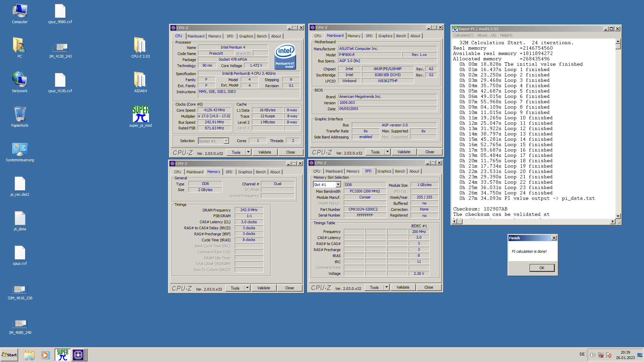Open the Bench tab in CPU window
644x362 pixels.
pos(262,36)
